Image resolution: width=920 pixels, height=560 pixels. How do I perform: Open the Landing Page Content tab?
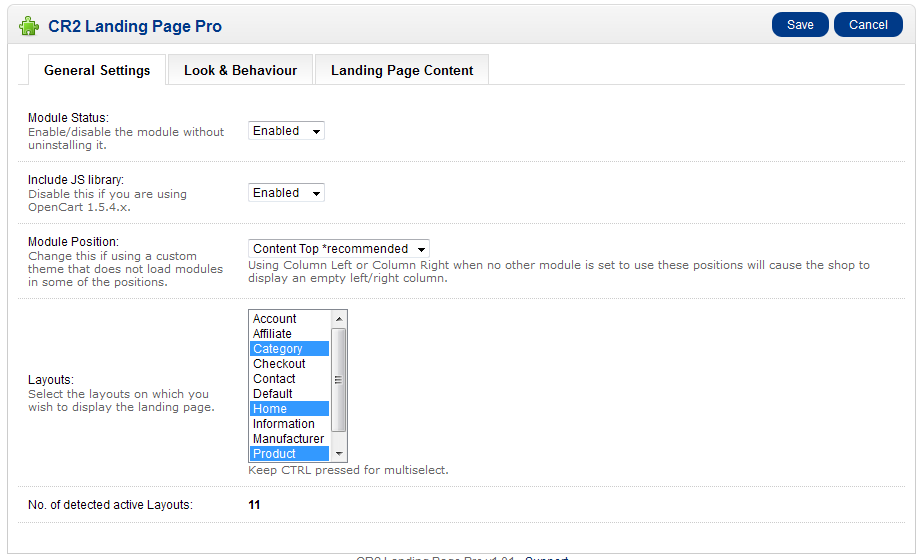(402, 70)
